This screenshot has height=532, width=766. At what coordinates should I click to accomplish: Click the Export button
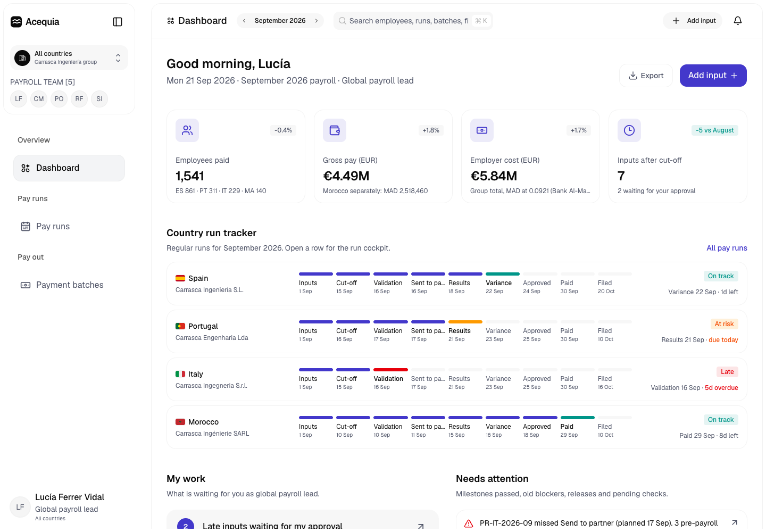tap(646, 76)
